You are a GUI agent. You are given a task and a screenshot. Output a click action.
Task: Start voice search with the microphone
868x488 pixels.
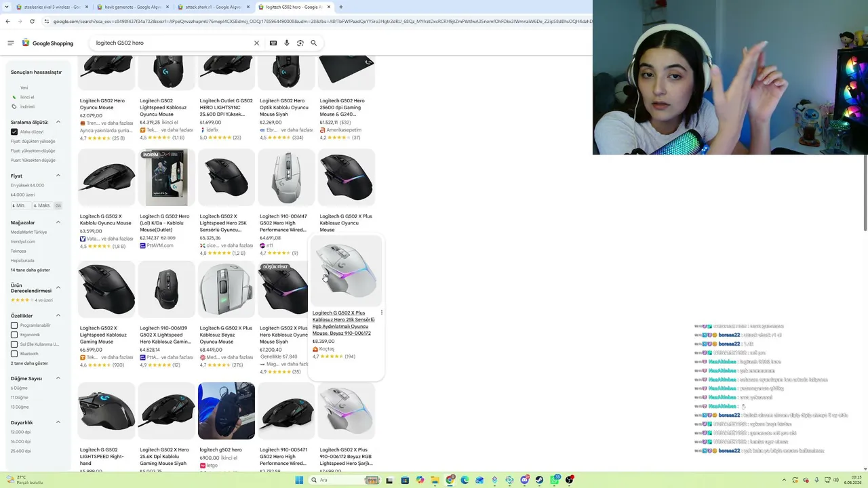(x=287, y=43)
